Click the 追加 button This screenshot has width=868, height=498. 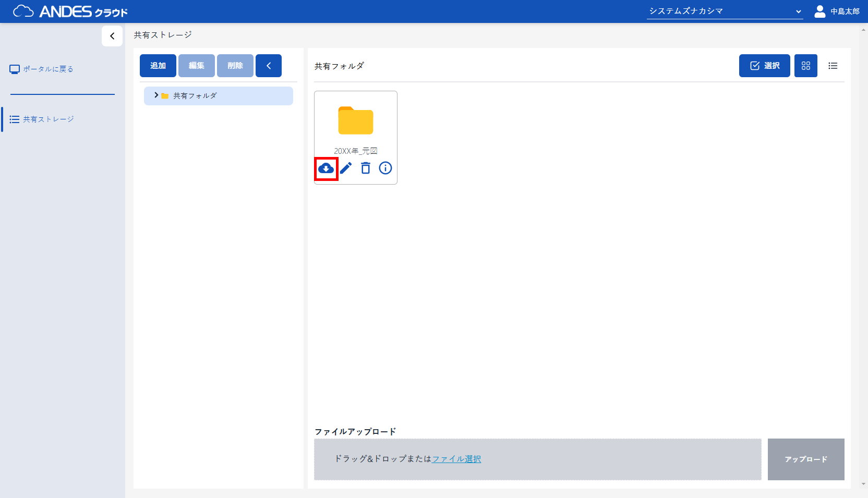[158, 66]
